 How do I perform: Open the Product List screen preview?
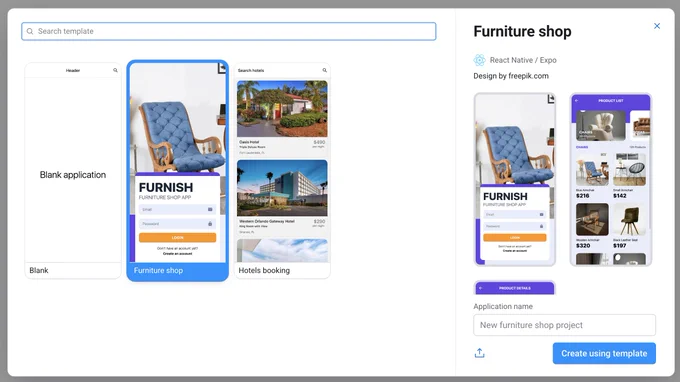(x=611, y=179)
